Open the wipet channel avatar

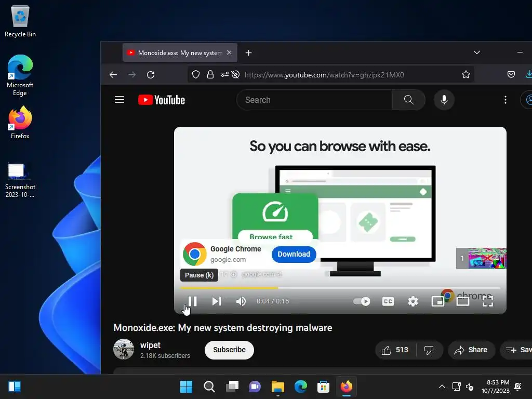click(x=124, y=349)
